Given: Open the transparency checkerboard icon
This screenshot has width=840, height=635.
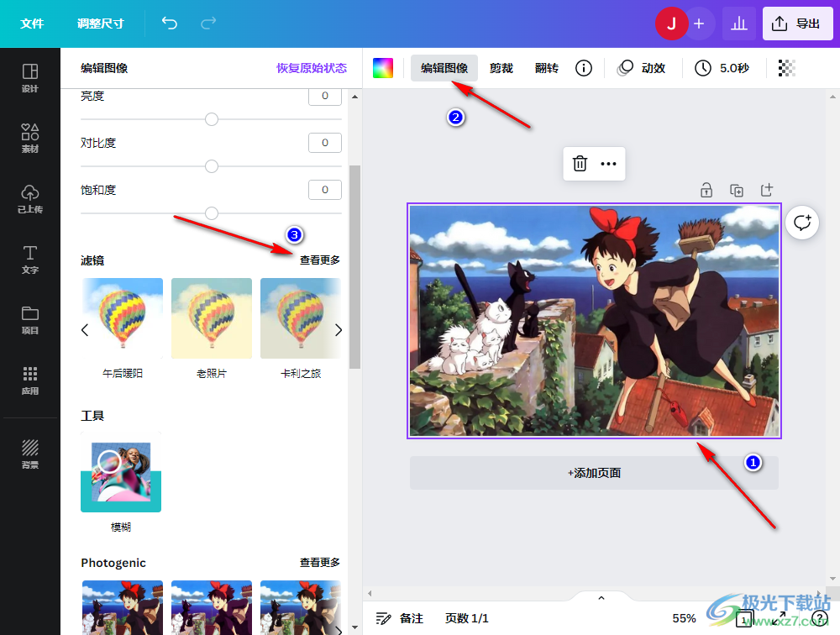Looking at the screenshot, I should click(786, 68).
